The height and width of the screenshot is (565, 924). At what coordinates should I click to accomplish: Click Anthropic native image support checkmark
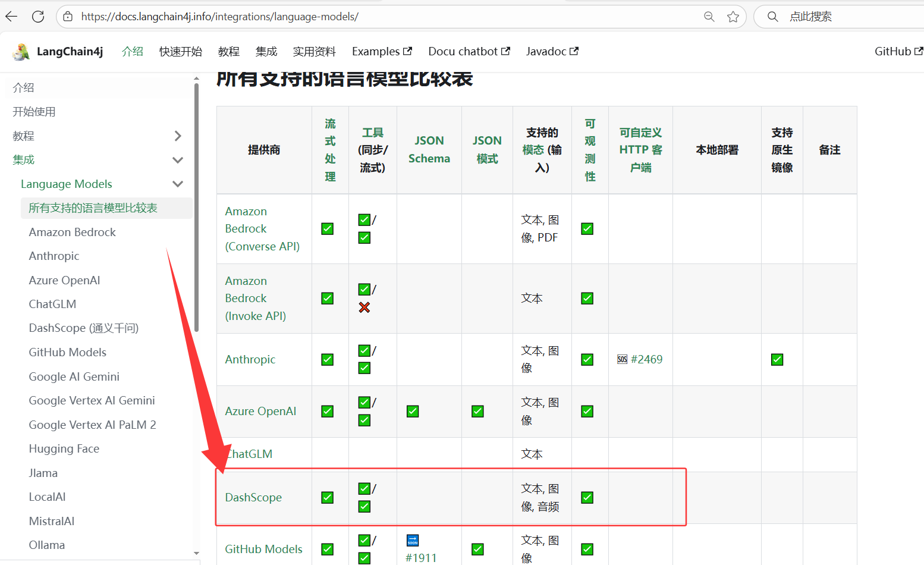tap(777, 359)
